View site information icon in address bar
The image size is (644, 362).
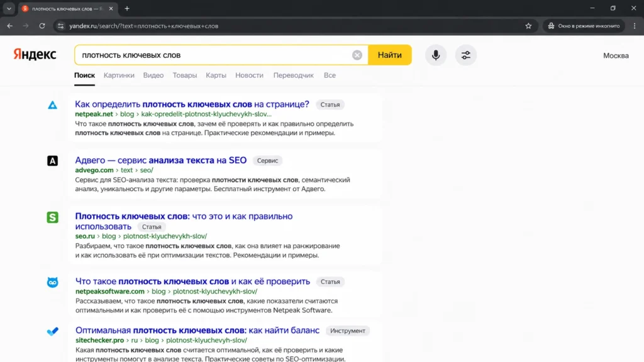coord(61,26)
